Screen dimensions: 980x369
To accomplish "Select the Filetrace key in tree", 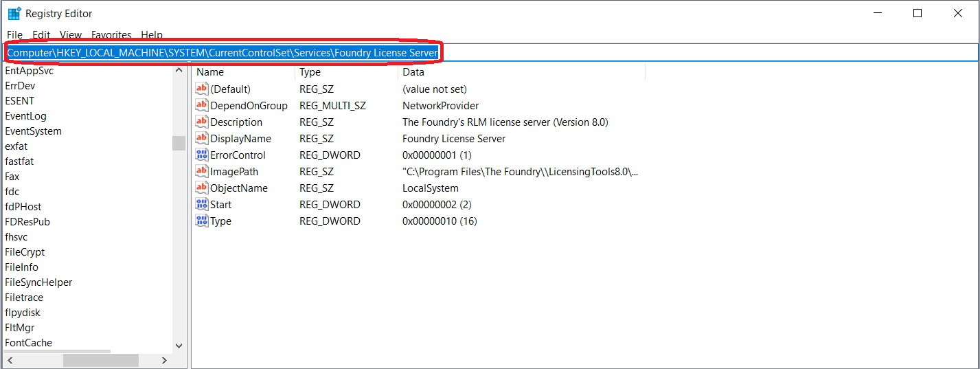I will pos(24,298).
